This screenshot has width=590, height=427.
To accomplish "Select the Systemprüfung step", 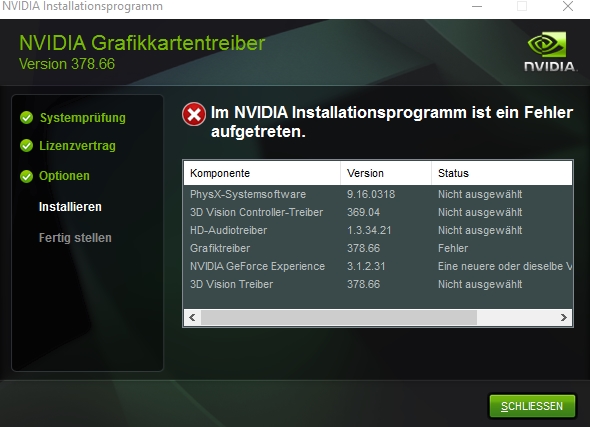I will 83,118.
